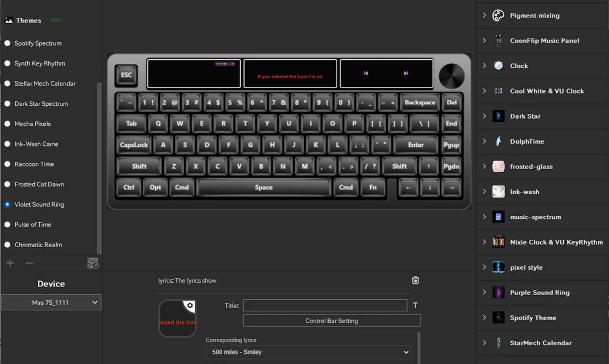Screen dimensions: 609x364
Task: Open the Mira 75_1111 device dropdown
Action: (x=51, y=302)
